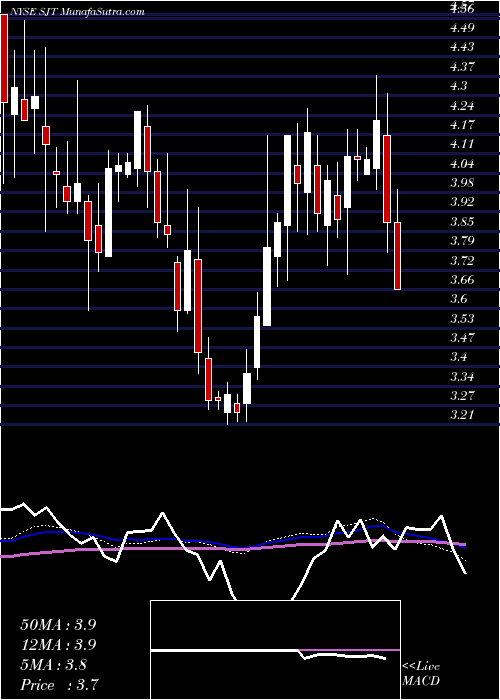Click the 3.92 price axis label
The height and width of the screenshot is (700, 500).
462,202
